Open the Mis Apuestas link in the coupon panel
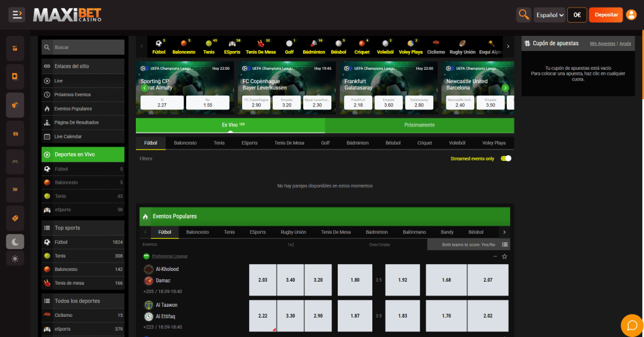Viewport: 644px width, 337px height. click(602, 43)
